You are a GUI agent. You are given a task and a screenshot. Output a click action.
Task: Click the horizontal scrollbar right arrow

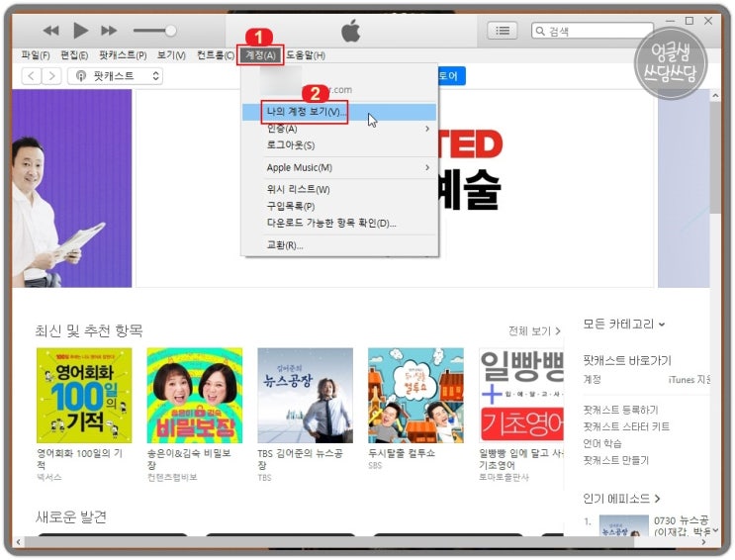[703, 542]
